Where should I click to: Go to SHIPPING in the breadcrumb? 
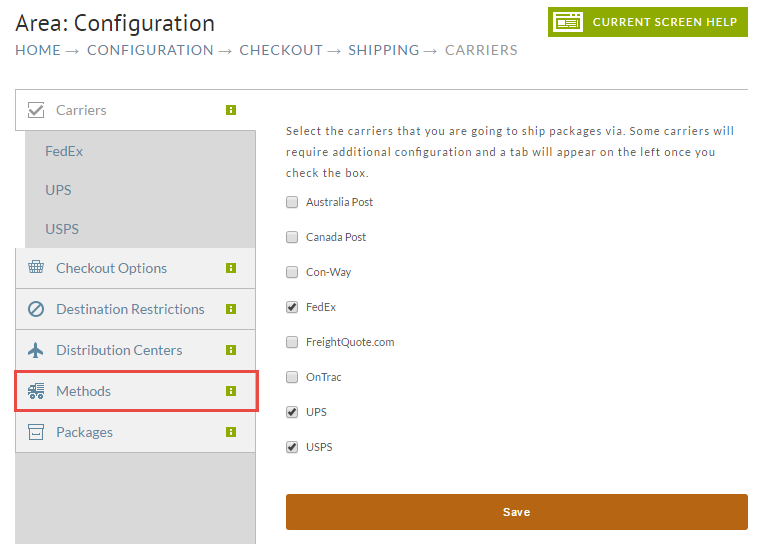tap(383, 50)
